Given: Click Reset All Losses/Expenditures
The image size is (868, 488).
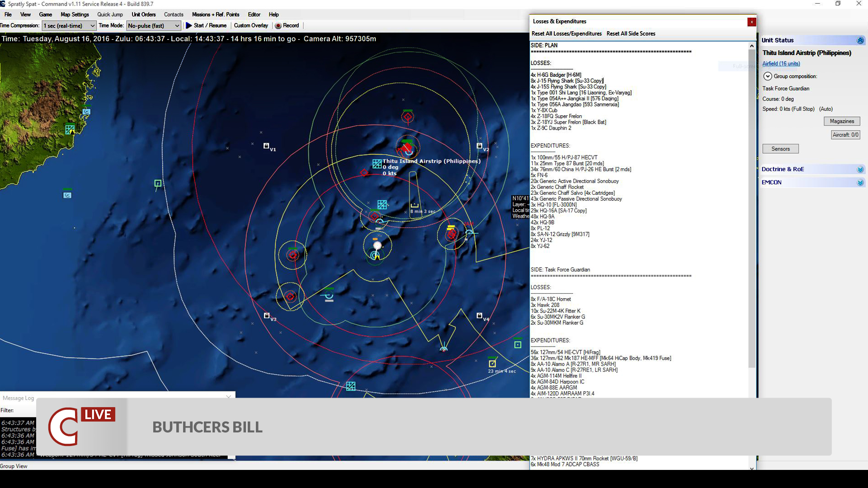Looking at the screenshot, I should pos(566,33).
